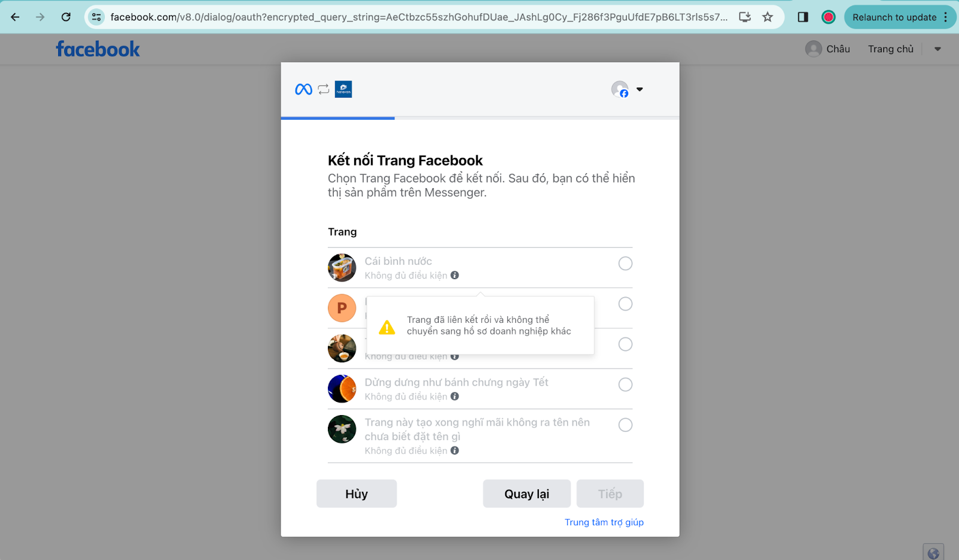Select the radio button for page P
Image resolution: width=959 pixels, height=560 pixels.
click(x=625, y=304)
